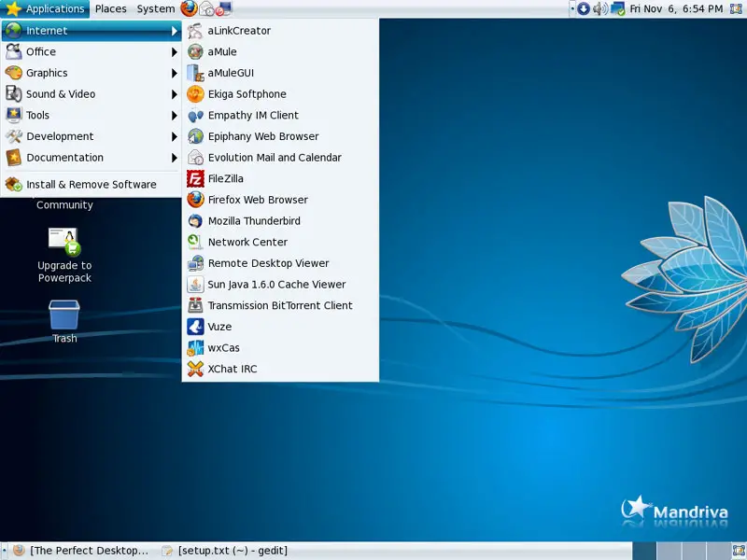Select the first workspace in the switcher
747x560 pixels.
[x=644, y=551]
